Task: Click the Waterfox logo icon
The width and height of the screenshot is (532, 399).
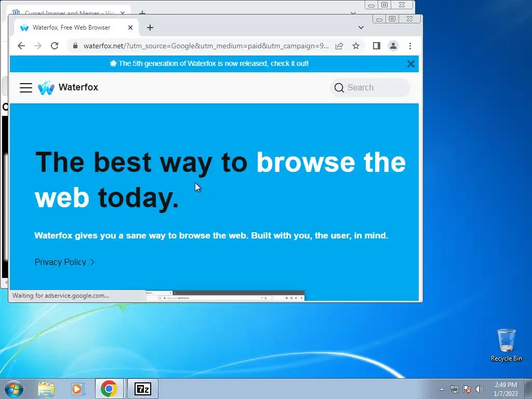Action: tap(46, 87)
